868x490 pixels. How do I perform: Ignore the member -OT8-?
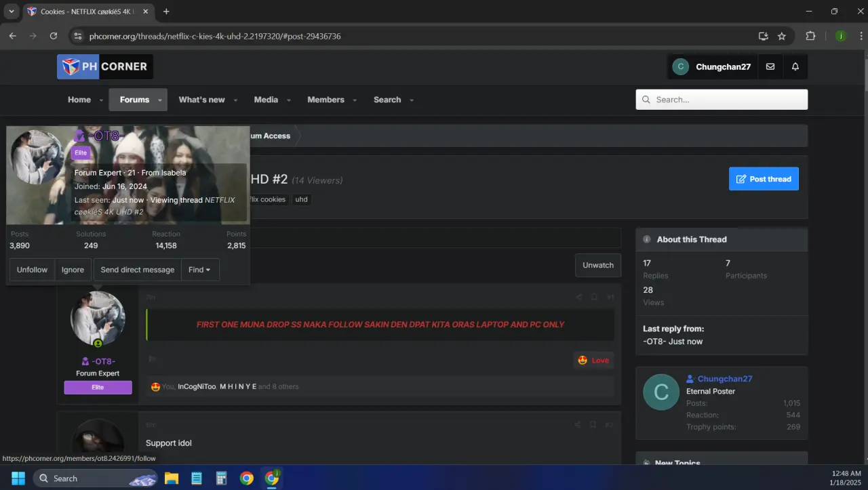[73, 270]
